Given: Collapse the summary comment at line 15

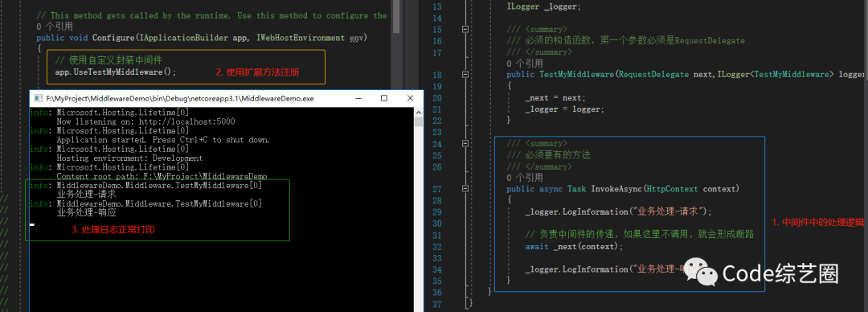Looking at the screenshot, I should click(465, 30).
